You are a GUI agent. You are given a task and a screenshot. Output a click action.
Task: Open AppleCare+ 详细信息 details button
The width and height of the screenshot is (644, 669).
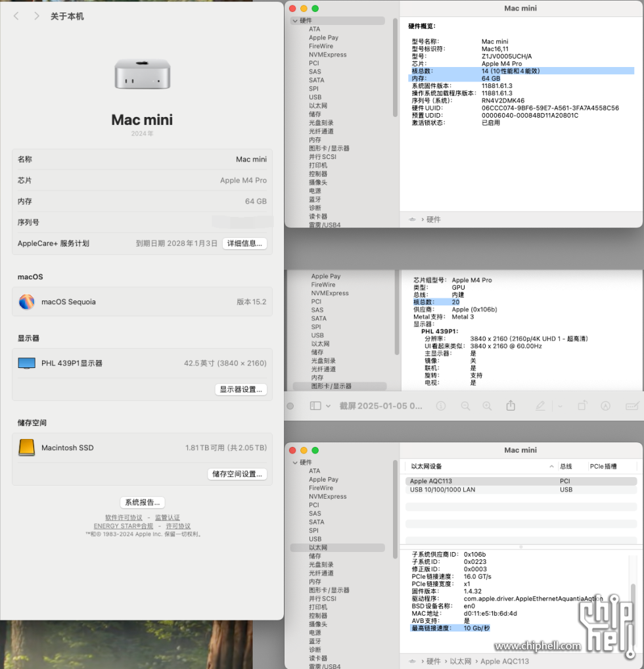pyautogui.click(x=244, y=243)
